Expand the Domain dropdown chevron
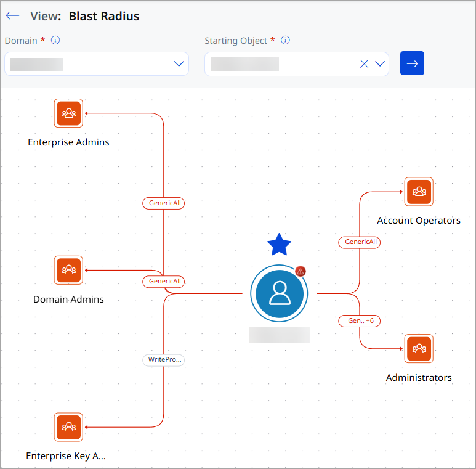 179,63
